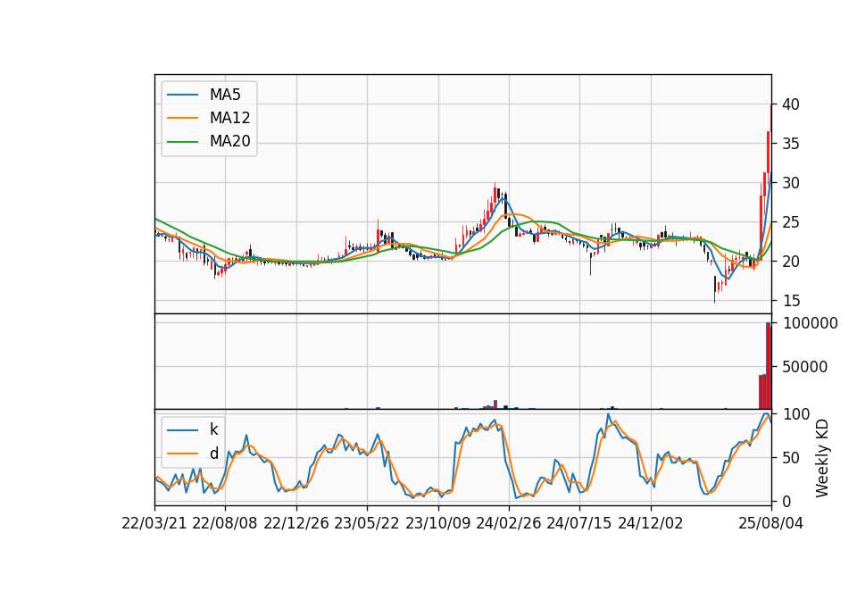Click the 25/08/04 date label

(771, 524)
